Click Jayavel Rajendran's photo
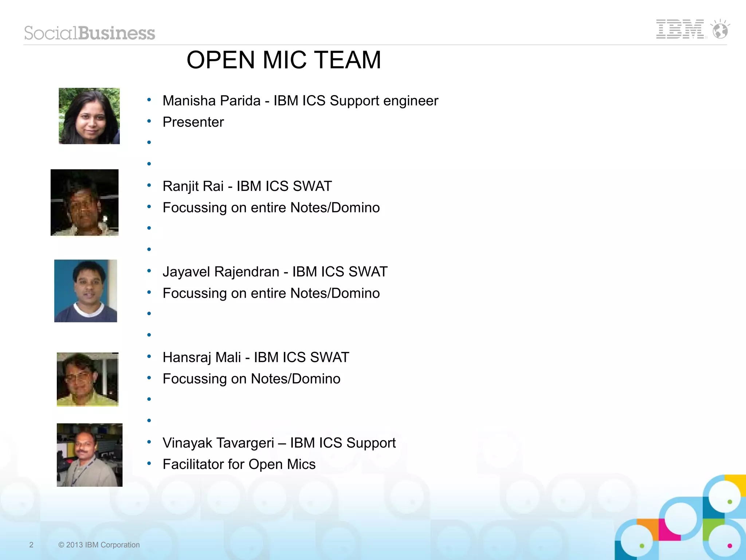746x560 pixels. pos(86,291)
